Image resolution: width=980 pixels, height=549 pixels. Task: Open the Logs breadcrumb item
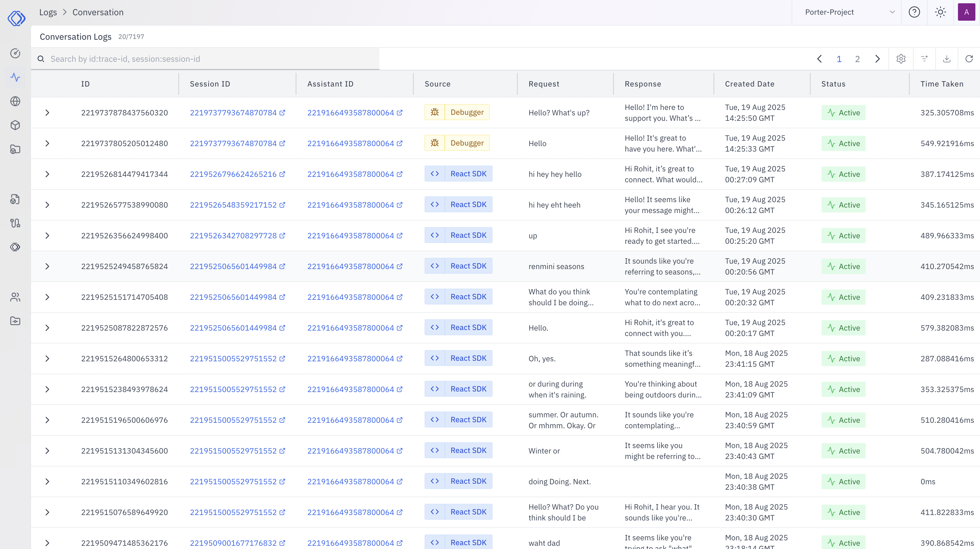(48, 12)
